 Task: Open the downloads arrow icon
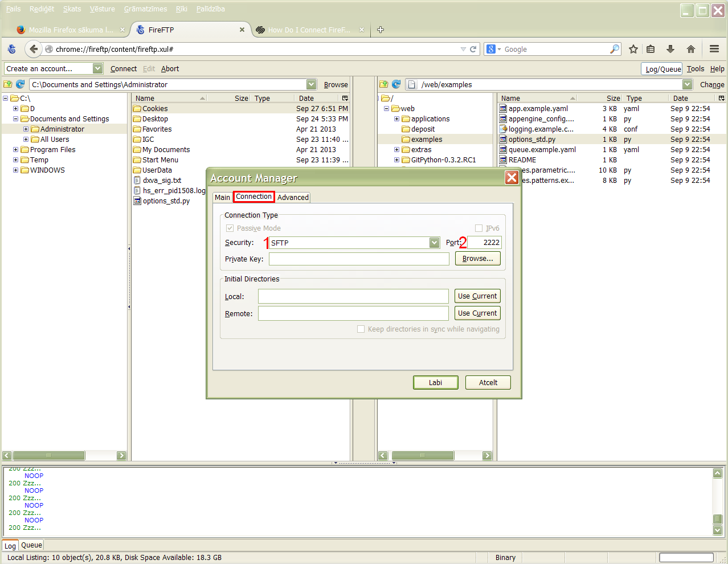(x=670, y=49)
